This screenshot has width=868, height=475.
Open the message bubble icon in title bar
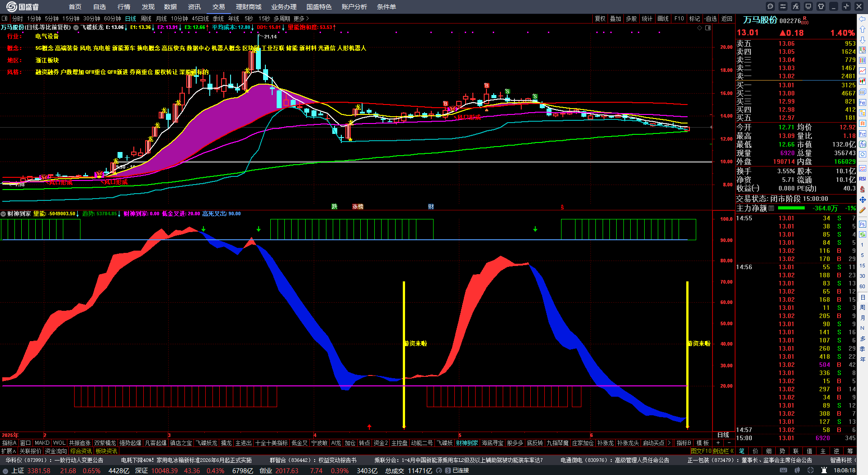[770, 6]
